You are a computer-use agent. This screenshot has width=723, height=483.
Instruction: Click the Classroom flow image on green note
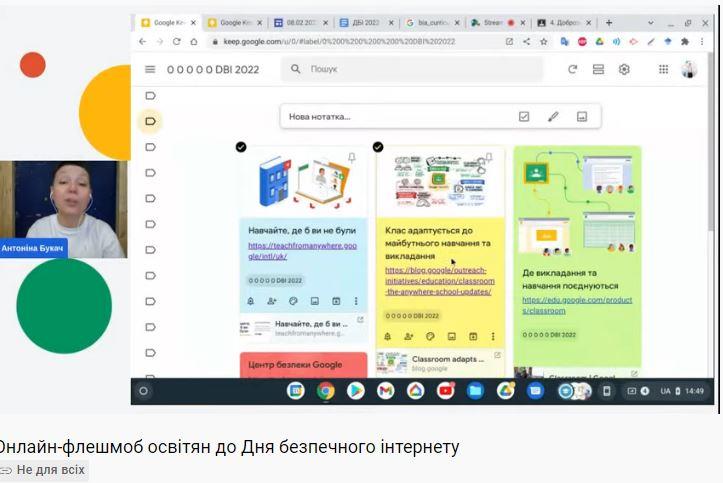[x=577, y=204]
